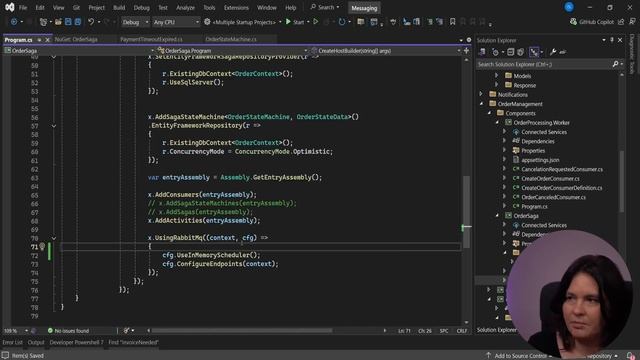Click Add to Source Control
Image resolution: width=640 pixels, height=360 pixels.
[520, 356]
